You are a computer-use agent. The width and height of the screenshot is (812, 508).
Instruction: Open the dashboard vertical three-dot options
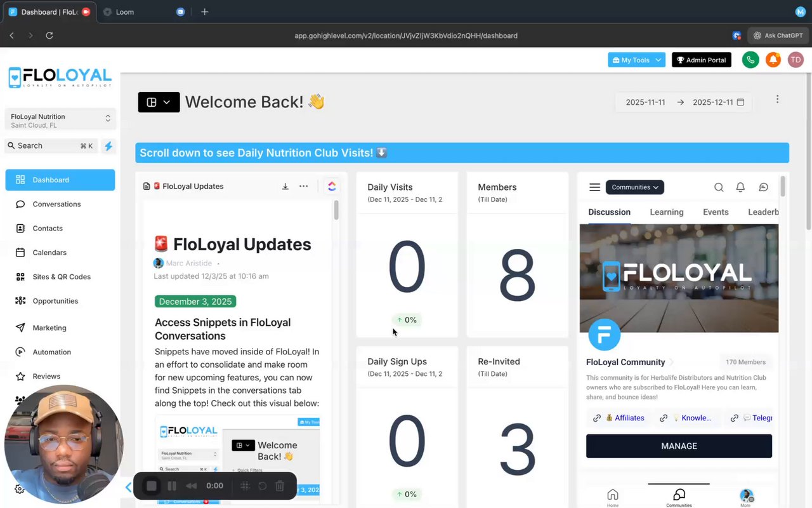(x=777, y=99)
